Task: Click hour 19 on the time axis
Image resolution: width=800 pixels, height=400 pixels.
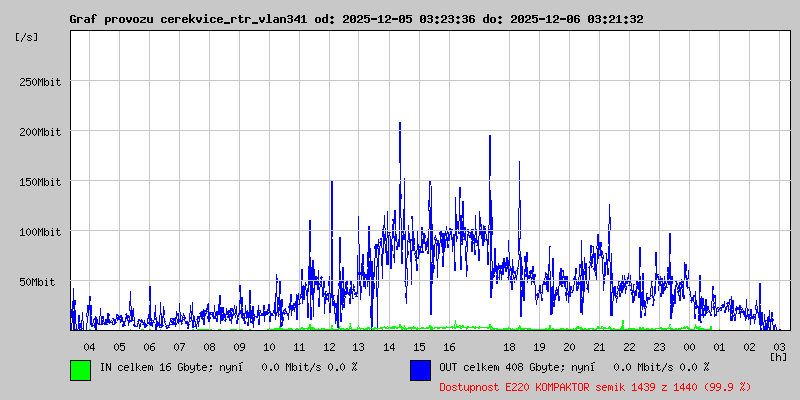Action: click(x=539, y=347)
